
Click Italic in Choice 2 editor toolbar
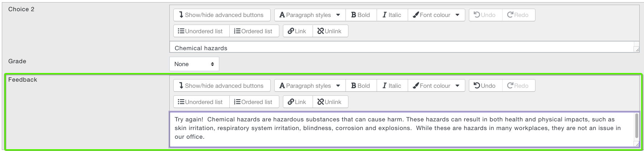392,15
